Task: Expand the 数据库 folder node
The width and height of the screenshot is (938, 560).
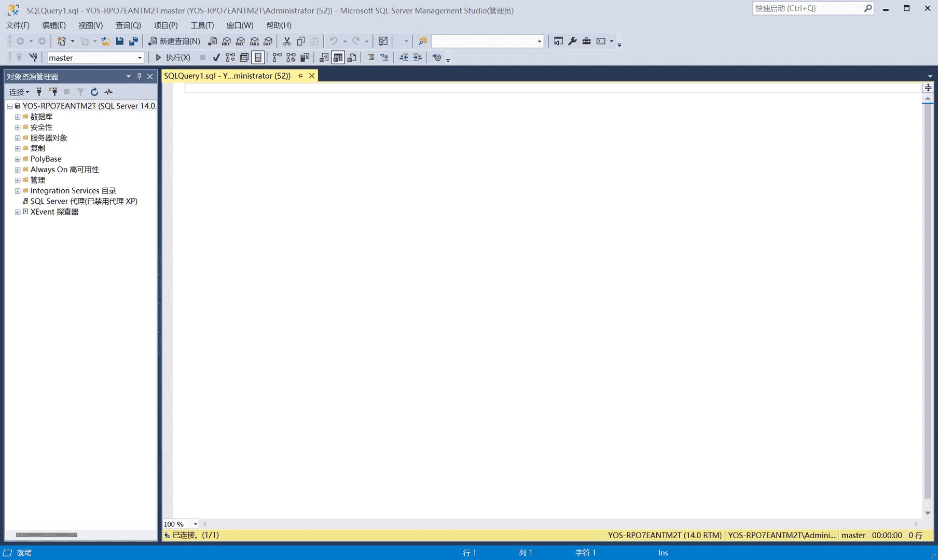Action: (18, 117)
